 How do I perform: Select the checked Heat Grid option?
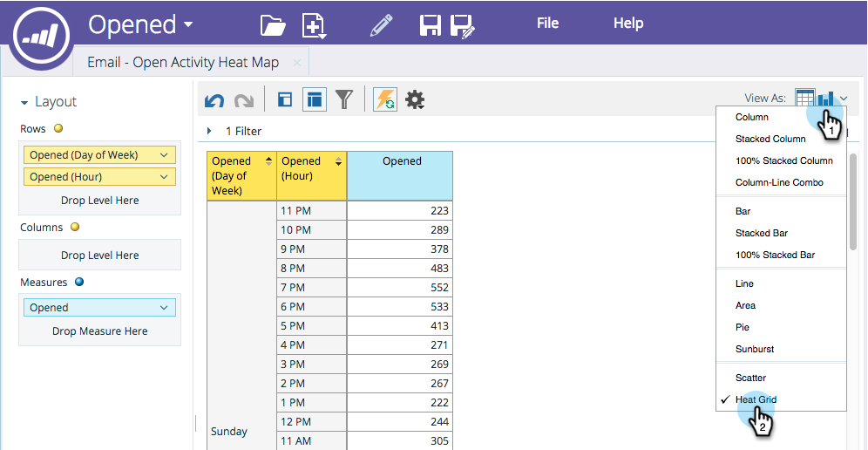[x=756, y=399]
